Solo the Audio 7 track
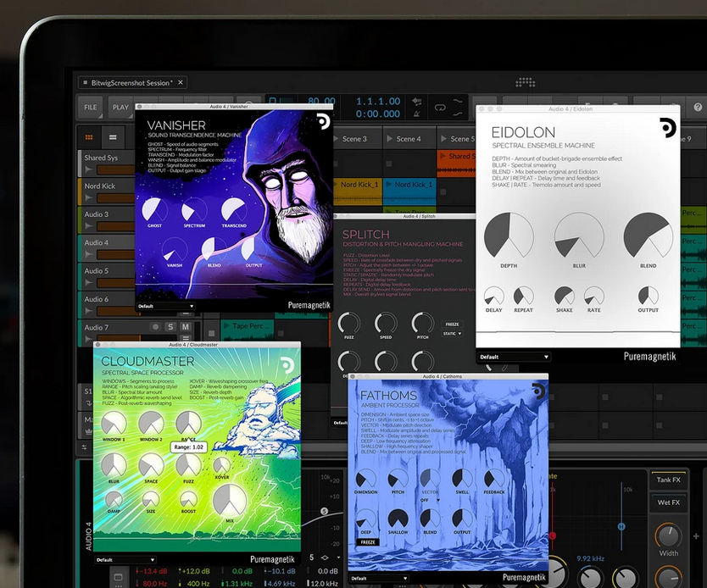The width and height of the screenshot is (707, 588). [x=170, y=327]
